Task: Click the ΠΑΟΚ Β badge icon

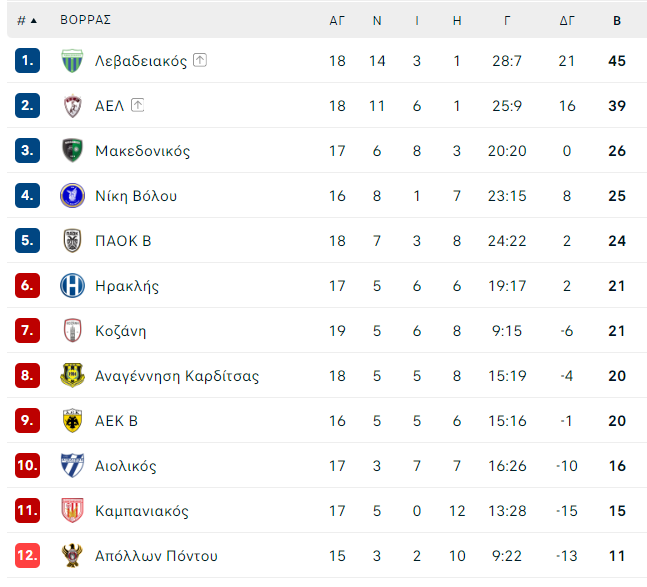Action: pyautogui.click(x=72, y=240)
